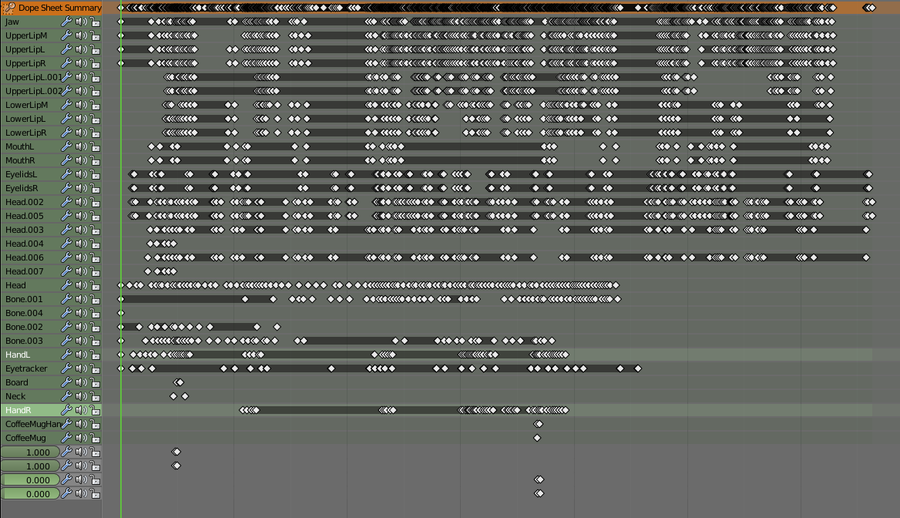Toggle modifiers wrench on Board channel
Image resolution: width=900 pixels, height=518 pixels.
[67, 382]
